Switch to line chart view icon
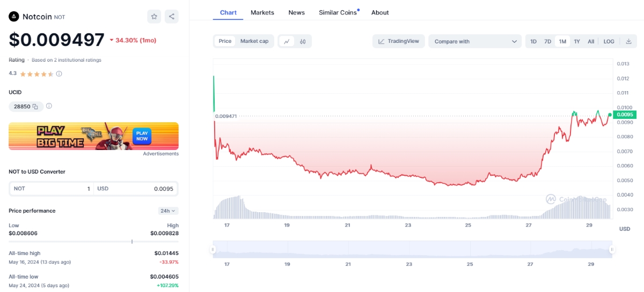 click(x=287, y=41)
